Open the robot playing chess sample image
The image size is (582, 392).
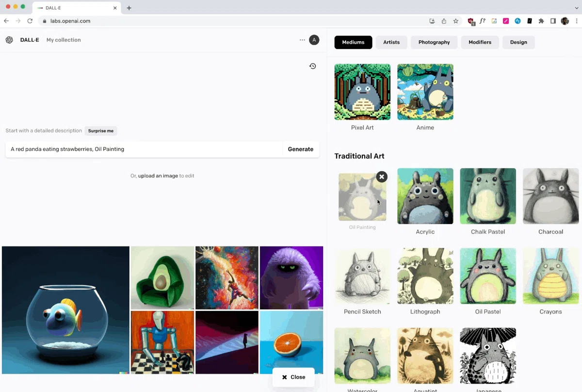[162, 343]
